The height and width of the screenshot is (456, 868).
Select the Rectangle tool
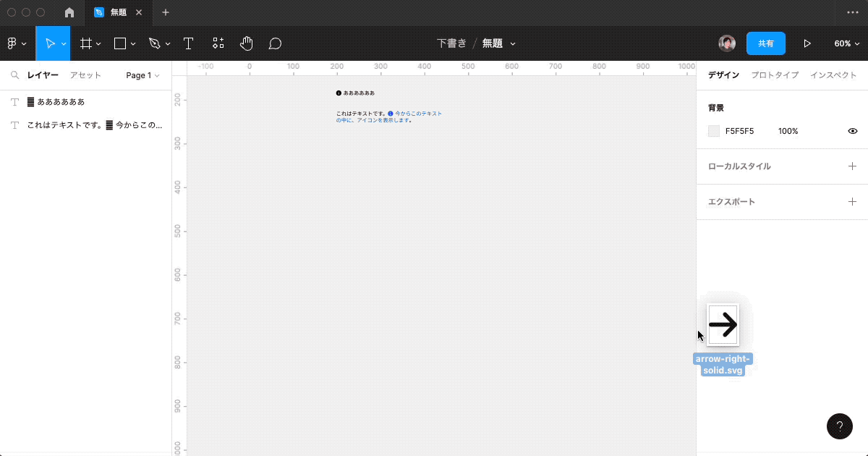[119, 43]
